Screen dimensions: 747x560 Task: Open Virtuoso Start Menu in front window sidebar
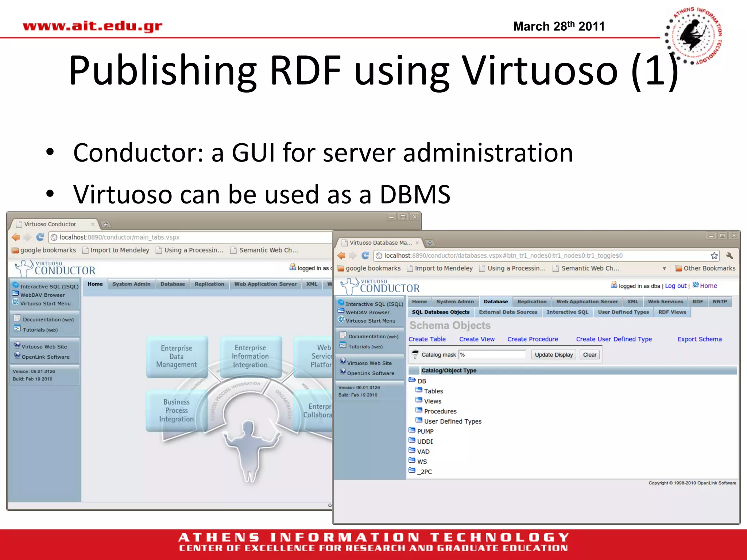370,321
